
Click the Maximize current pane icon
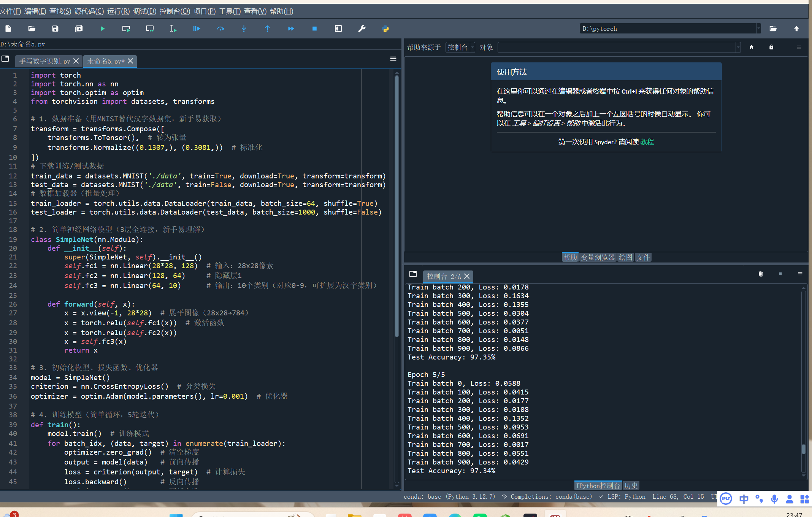(x=338, y=29)
